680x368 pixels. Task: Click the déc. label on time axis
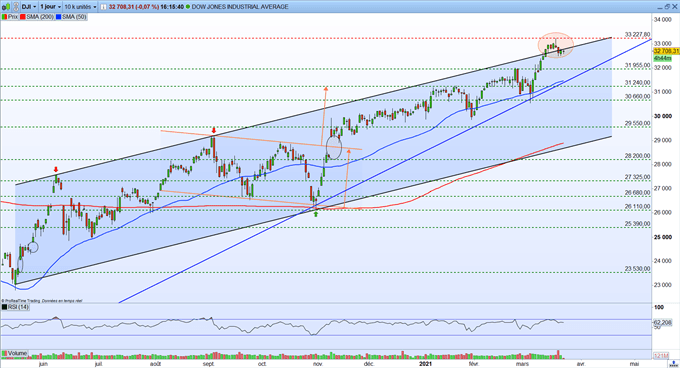click(369, 364)
